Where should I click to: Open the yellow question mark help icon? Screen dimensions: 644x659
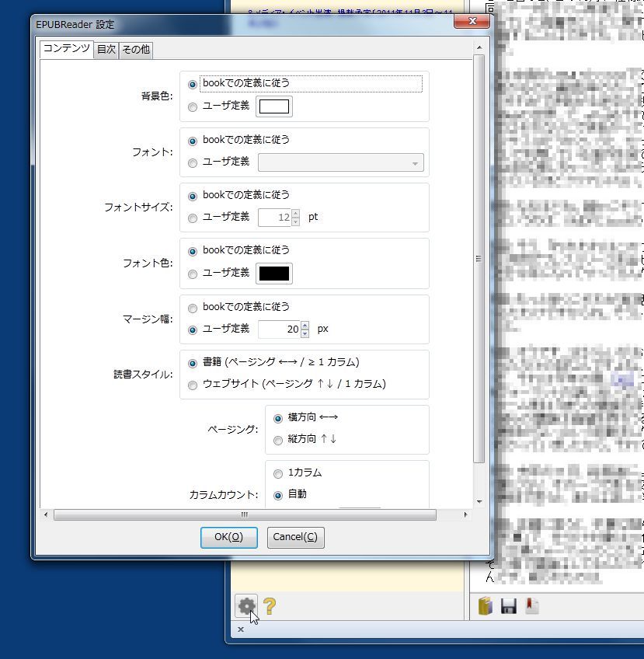pos(270,606)
